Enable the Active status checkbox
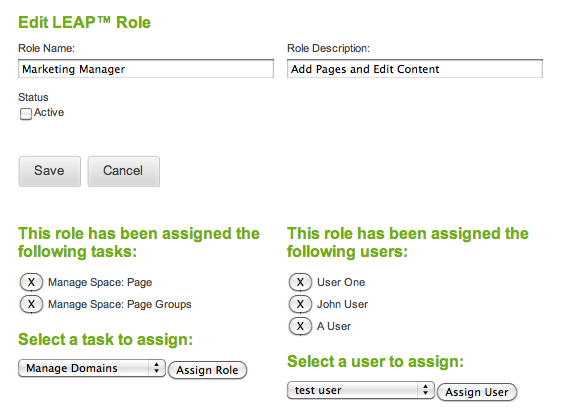Viewport: 564px width, 420px height. pyautogui.click(x=26, y=114)
